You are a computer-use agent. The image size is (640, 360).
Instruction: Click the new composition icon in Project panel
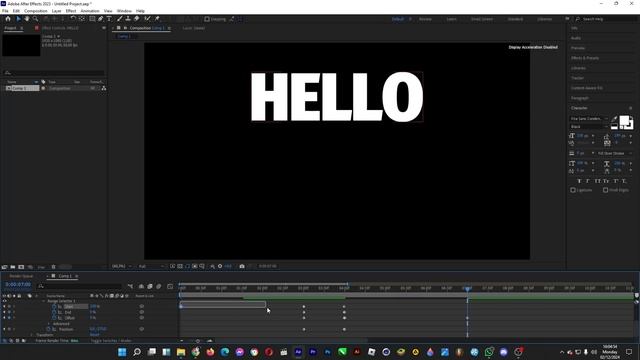pos(21,267)
